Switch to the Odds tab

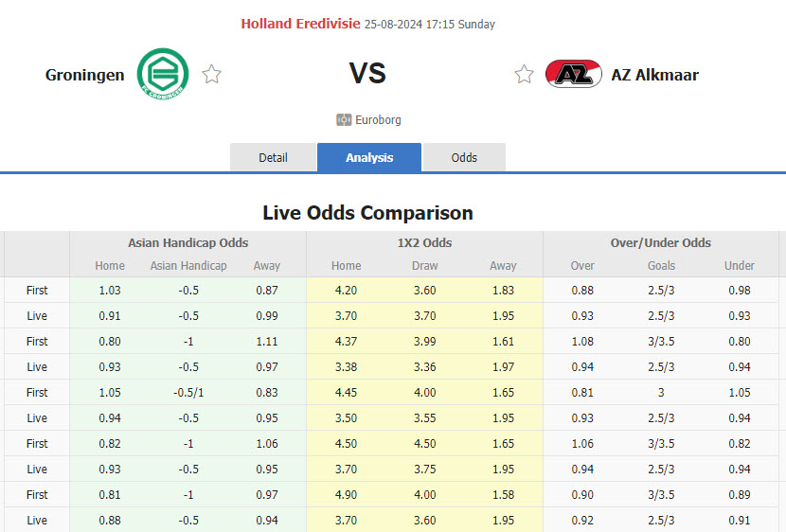point(464,157)
